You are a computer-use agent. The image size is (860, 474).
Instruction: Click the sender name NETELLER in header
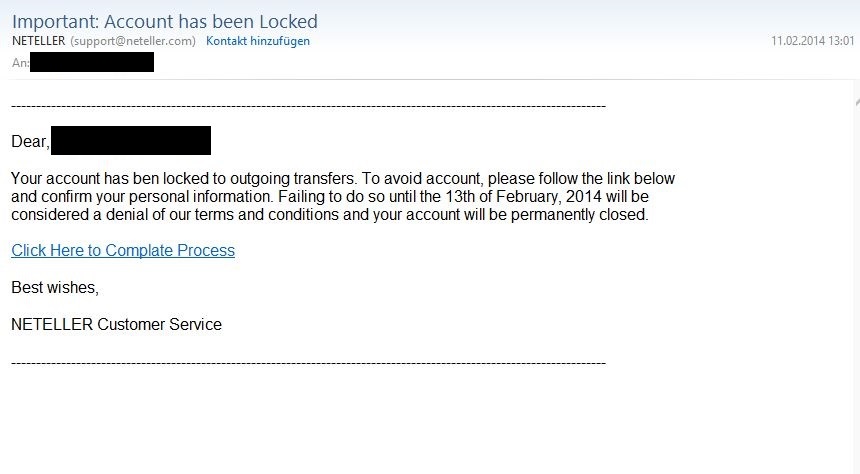[38, 41]
